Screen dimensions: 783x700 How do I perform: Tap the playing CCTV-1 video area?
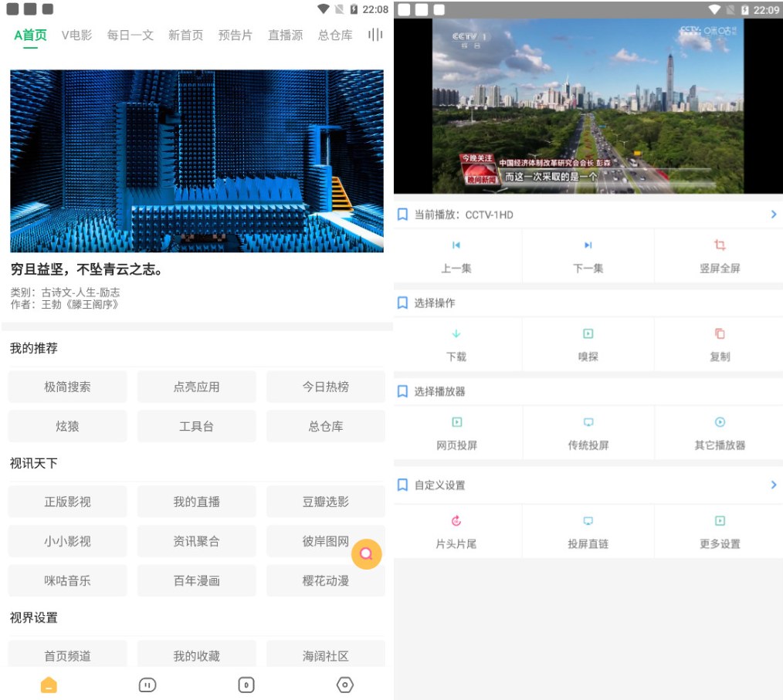tap(588, 106)
